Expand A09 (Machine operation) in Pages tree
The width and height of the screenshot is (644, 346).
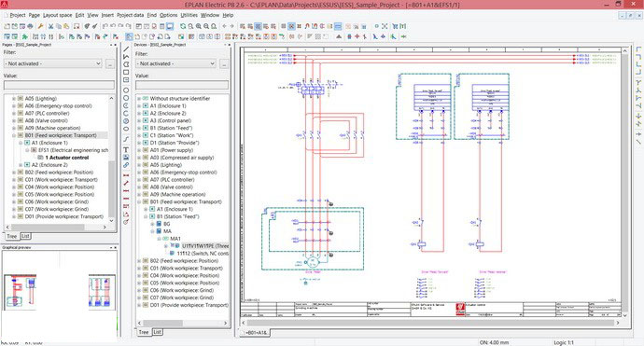(14, 128)
